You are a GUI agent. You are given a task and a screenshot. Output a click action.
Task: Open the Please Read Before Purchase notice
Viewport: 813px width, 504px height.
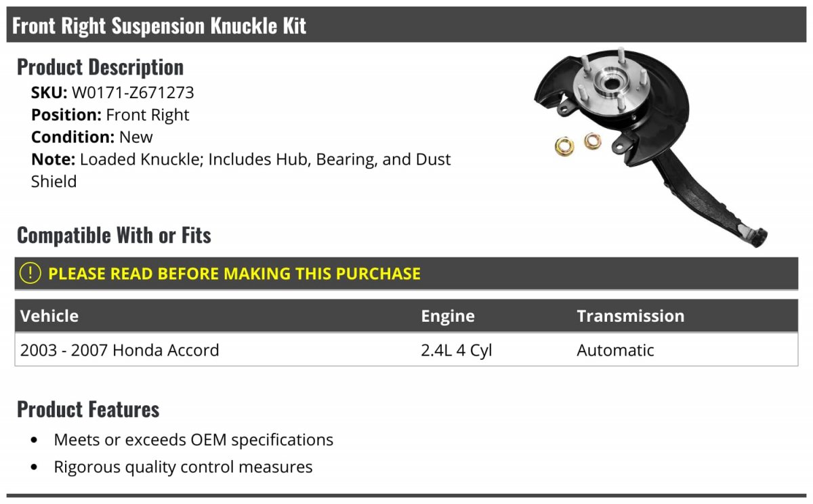point(234,274)
